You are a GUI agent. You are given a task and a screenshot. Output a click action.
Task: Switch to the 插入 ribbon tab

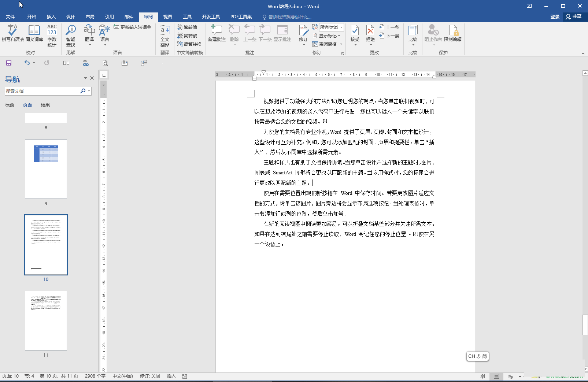click(x=51, y=17)
